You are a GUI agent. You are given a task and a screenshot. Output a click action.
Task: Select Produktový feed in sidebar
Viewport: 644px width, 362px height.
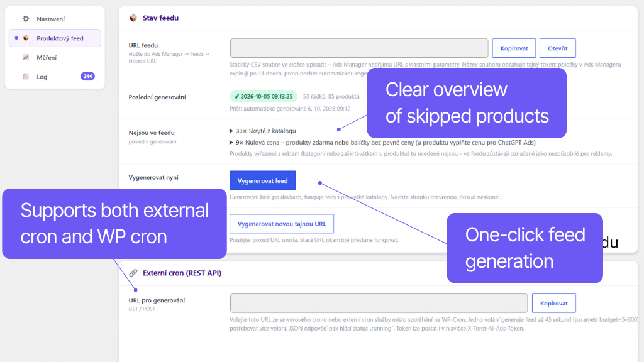pos(55,38)
